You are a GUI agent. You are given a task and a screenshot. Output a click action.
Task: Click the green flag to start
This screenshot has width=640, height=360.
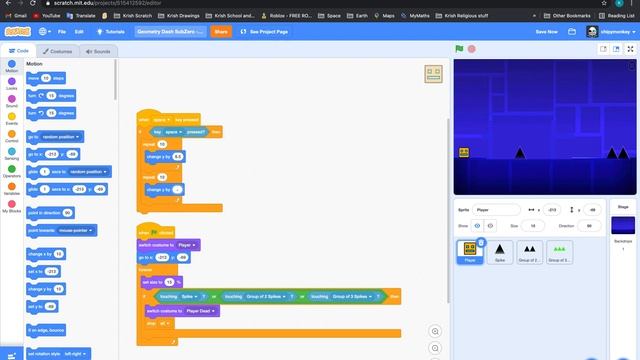pyautogui.click(x=459, y=49)
